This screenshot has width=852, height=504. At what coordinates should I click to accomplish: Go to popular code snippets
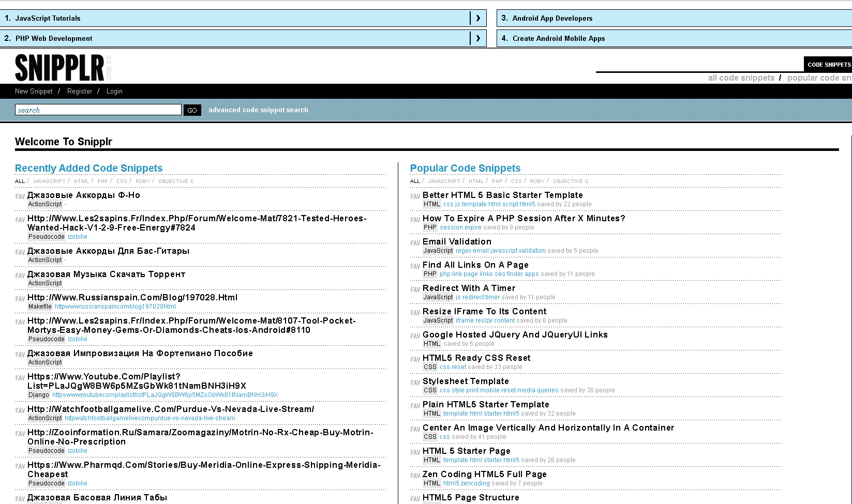(819, 78)
